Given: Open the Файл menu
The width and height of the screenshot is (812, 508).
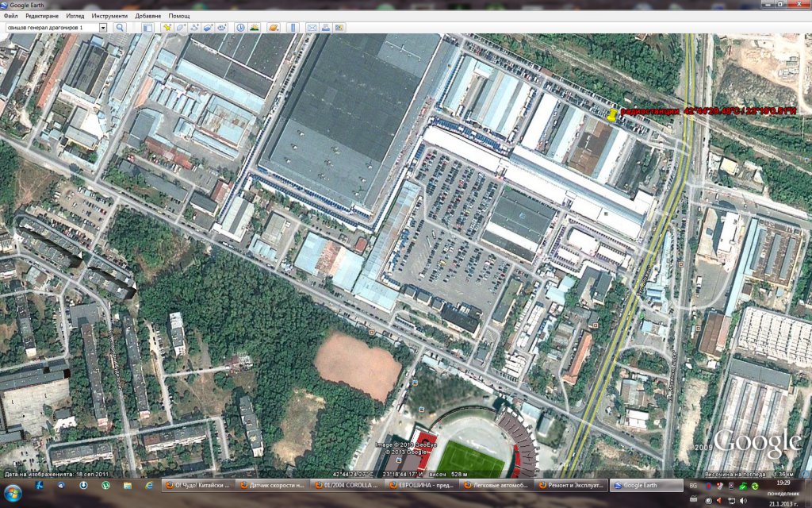Looking at the screenshot, I should (x=10, y=16).
